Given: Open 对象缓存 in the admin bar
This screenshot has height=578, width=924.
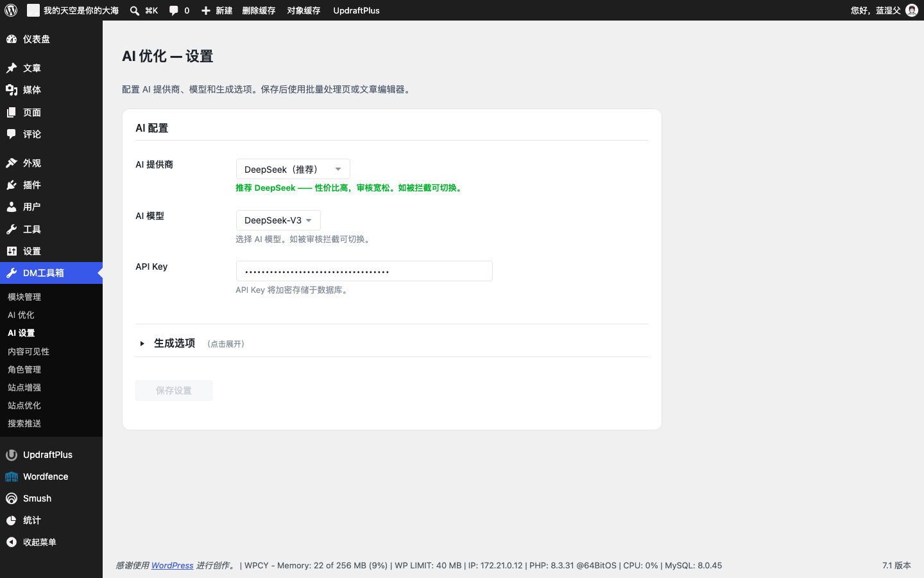Looking at the screenshot, I should point(304,10).
